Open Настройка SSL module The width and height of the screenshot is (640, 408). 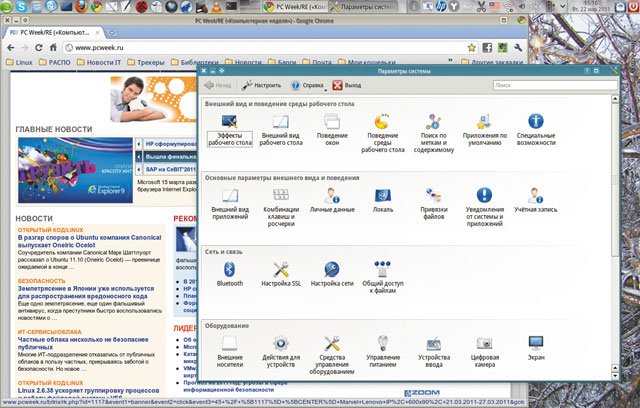281,275
